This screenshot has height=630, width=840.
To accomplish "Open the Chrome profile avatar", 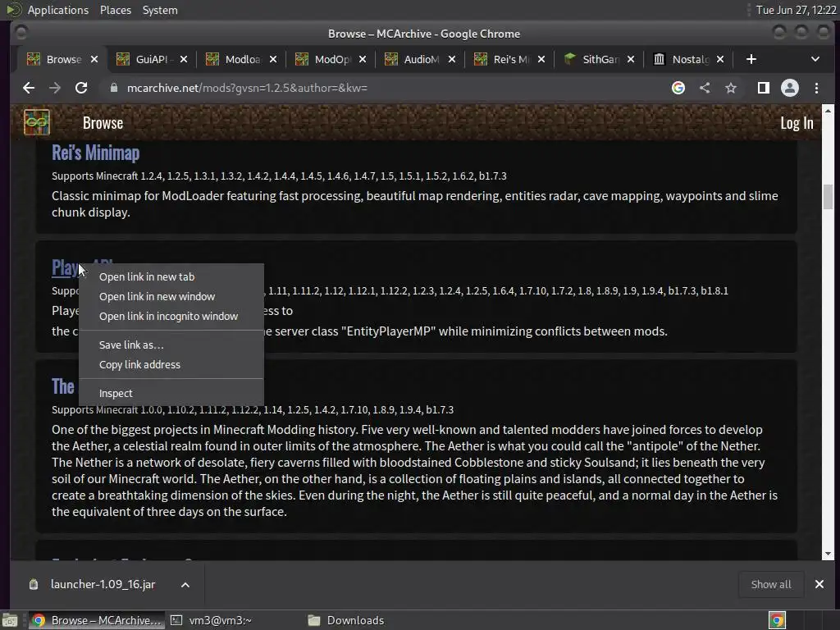I will [790, 88].
